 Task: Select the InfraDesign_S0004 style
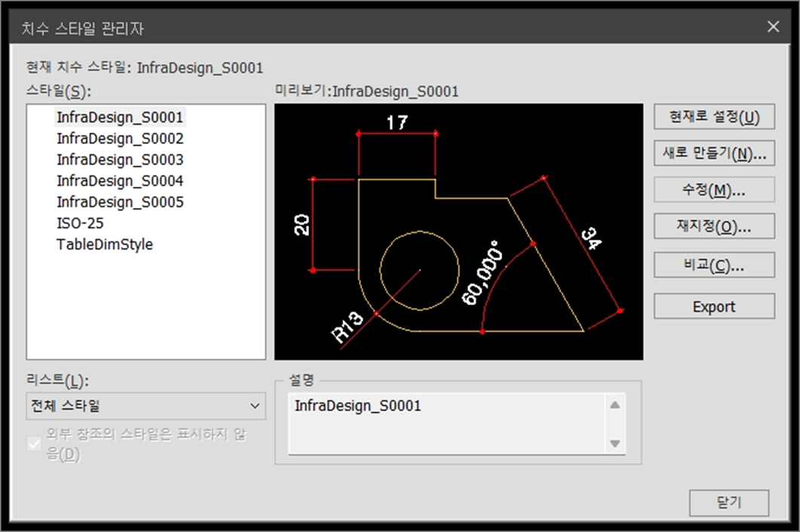tap(120, 181)
